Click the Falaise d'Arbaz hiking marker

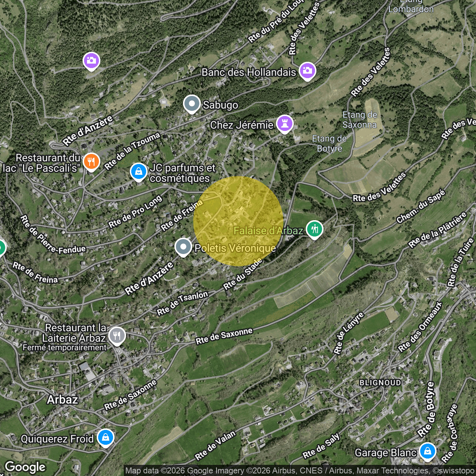click(315, 229)
